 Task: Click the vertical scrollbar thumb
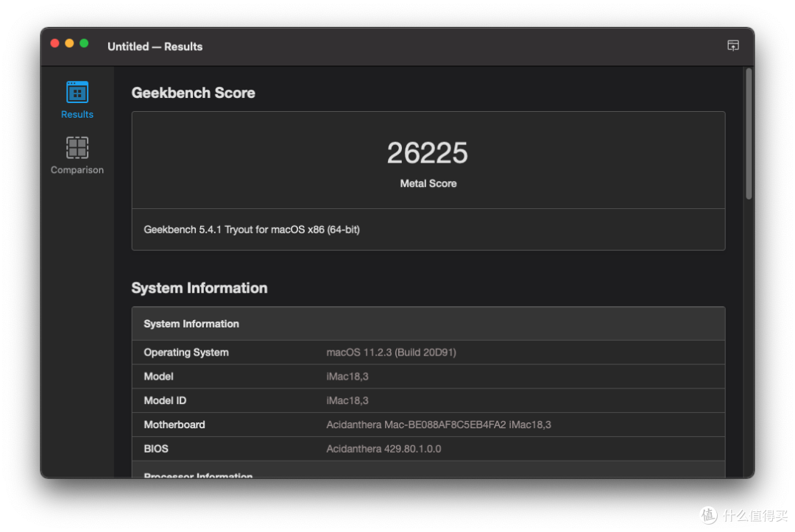point(749,134)
